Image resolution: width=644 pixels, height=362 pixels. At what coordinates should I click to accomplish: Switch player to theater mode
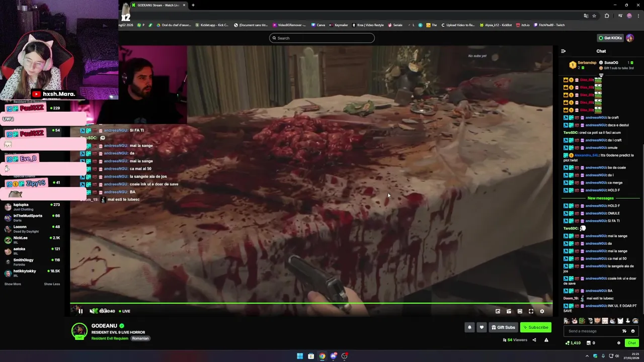tap(520, 311)
